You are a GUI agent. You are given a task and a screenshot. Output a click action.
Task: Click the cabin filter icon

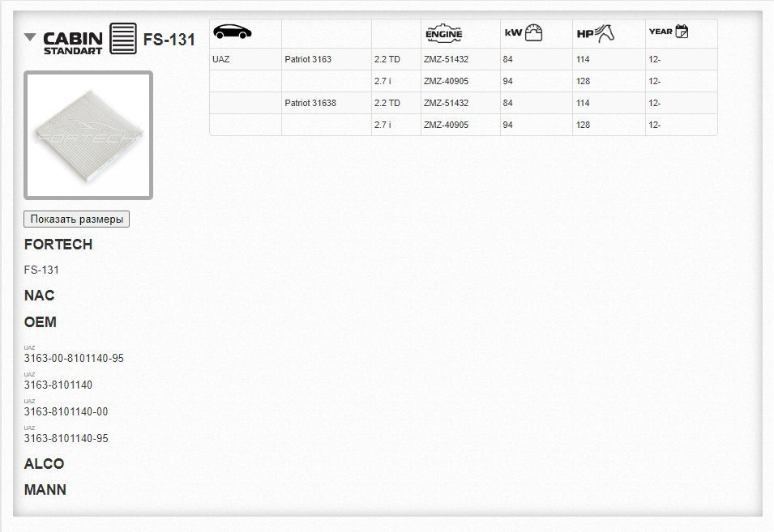click(x=123, y=38)
